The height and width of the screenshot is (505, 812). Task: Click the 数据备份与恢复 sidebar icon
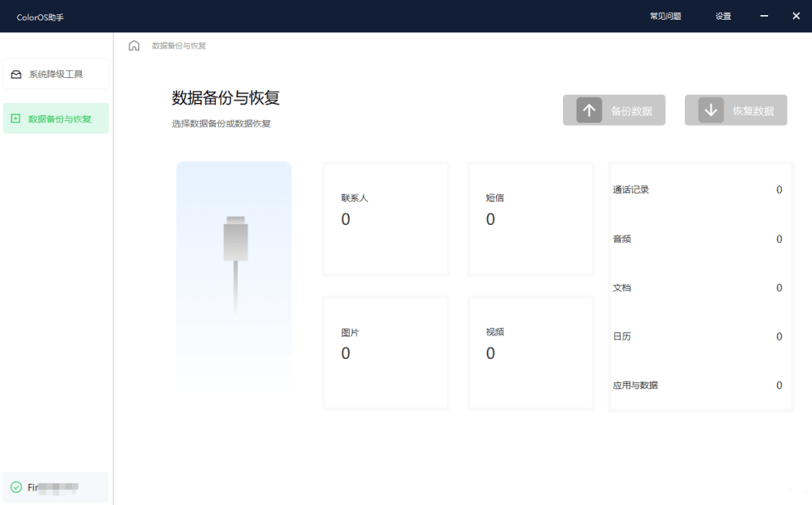coord(17,119)
